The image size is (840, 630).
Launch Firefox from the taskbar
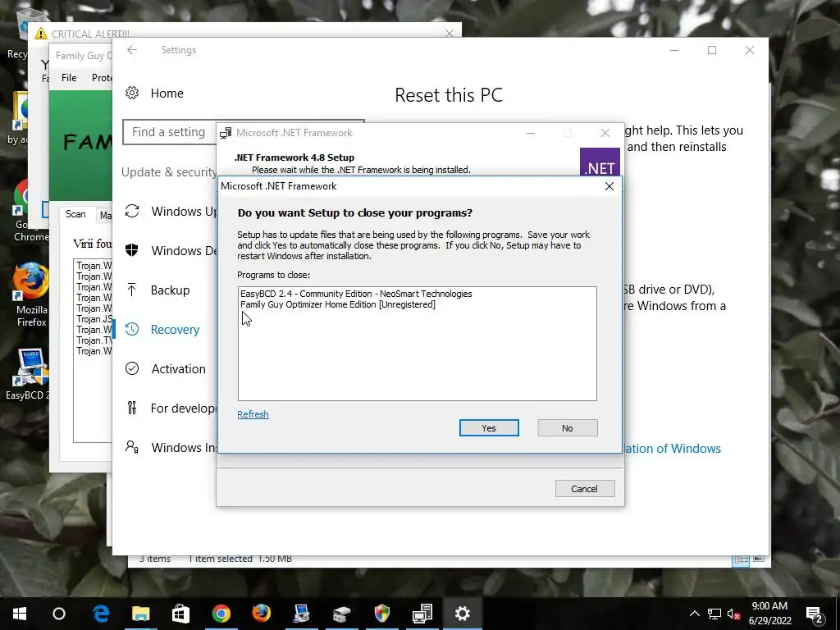point(262,614)
